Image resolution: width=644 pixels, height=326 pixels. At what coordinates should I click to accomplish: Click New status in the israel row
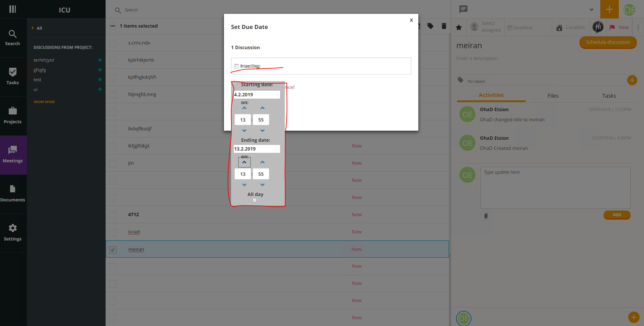click(357, 232)
